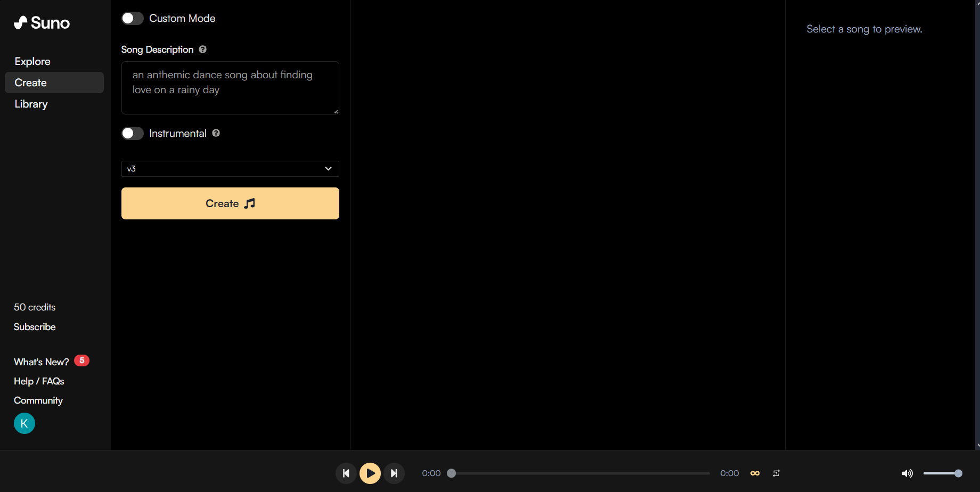Click the yellow Create song button
The height and width of the screenshot is (492, 980).
coord(230,203)
